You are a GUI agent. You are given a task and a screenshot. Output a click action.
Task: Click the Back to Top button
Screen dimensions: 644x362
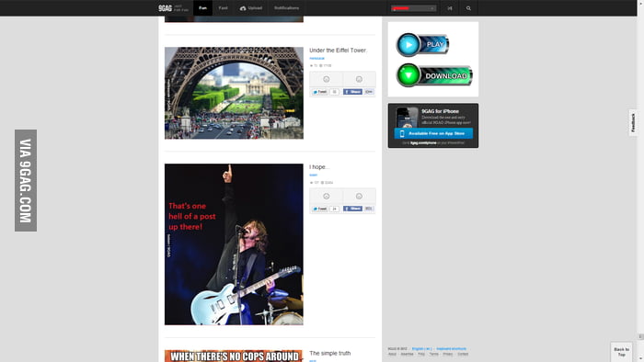621,352
